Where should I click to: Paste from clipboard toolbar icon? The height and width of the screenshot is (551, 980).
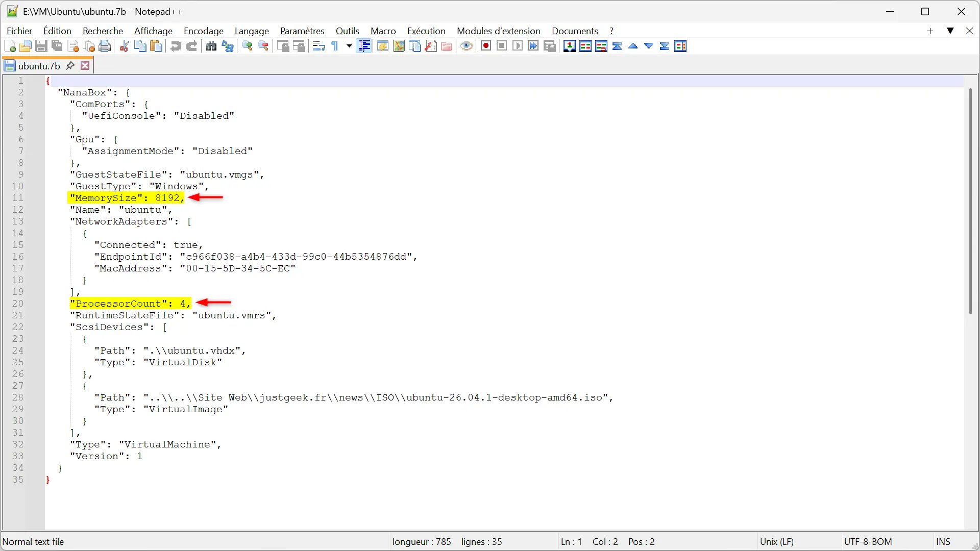click(x=156, y=46)
